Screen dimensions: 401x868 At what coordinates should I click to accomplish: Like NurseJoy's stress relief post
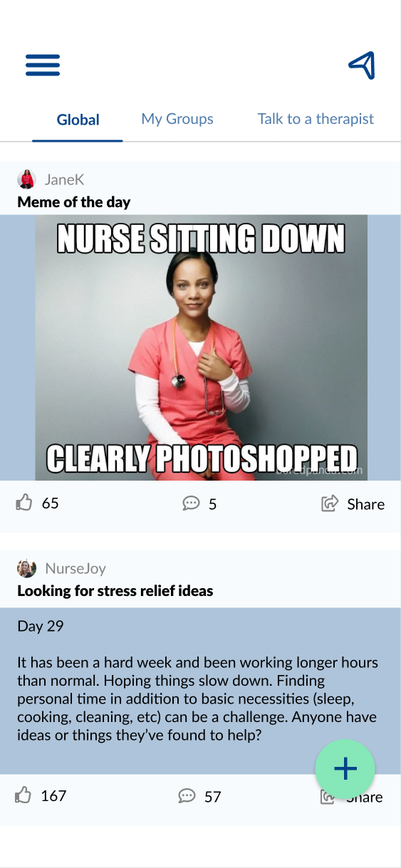[x=24, y=795]
